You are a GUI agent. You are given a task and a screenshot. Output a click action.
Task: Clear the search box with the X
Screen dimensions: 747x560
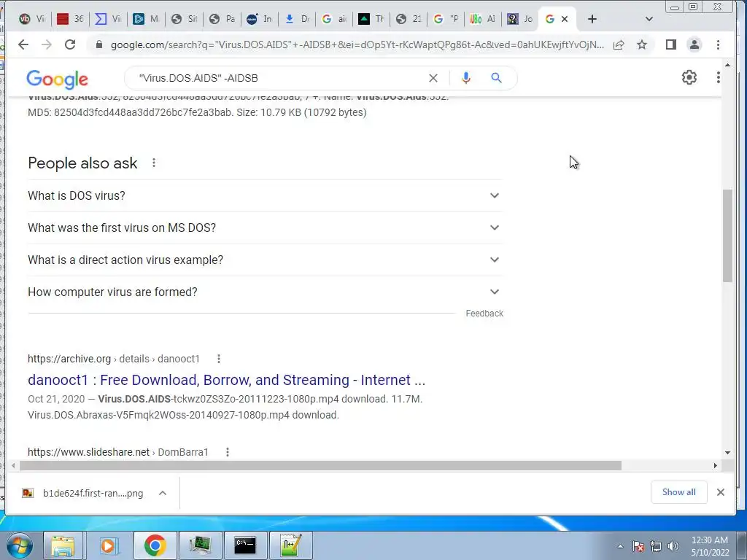click(433, 78)
